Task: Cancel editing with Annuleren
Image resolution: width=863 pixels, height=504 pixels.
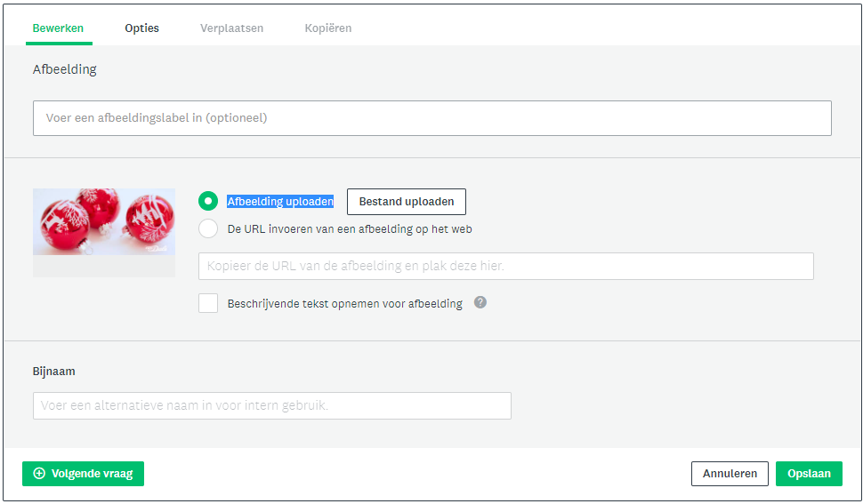Action: click(x=730, y=474)
